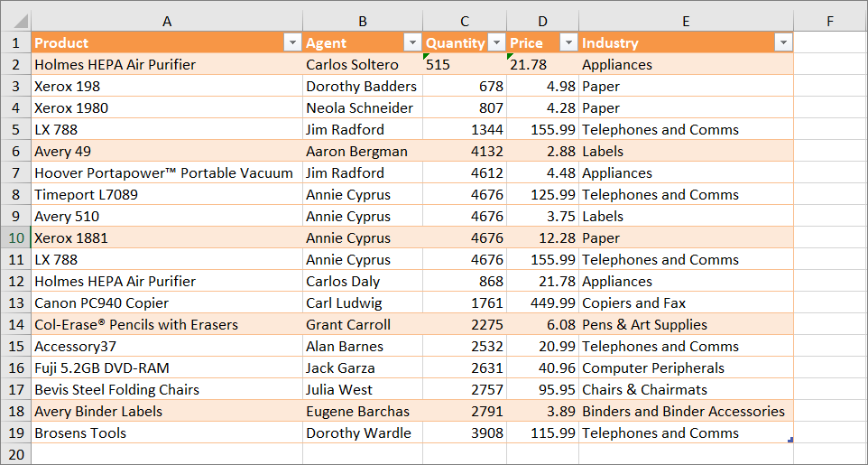Select row 10 header

(x=15, y=237)
